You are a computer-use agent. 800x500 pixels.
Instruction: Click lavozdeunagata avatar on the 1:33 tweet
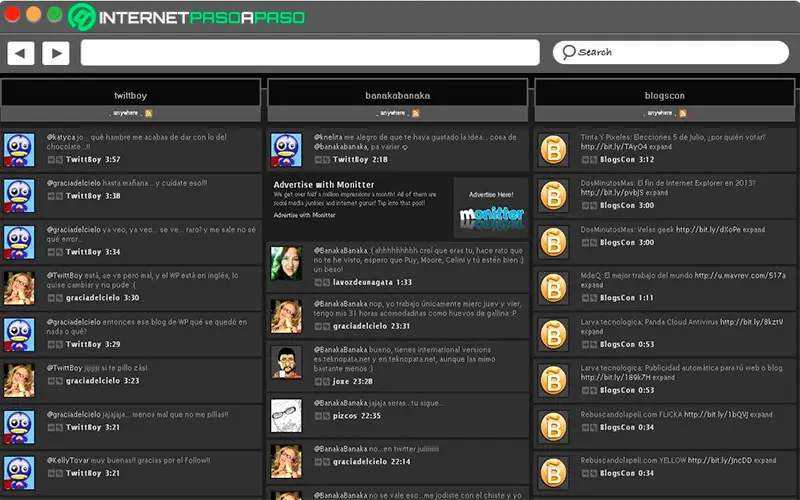click(x=286, y=263)
